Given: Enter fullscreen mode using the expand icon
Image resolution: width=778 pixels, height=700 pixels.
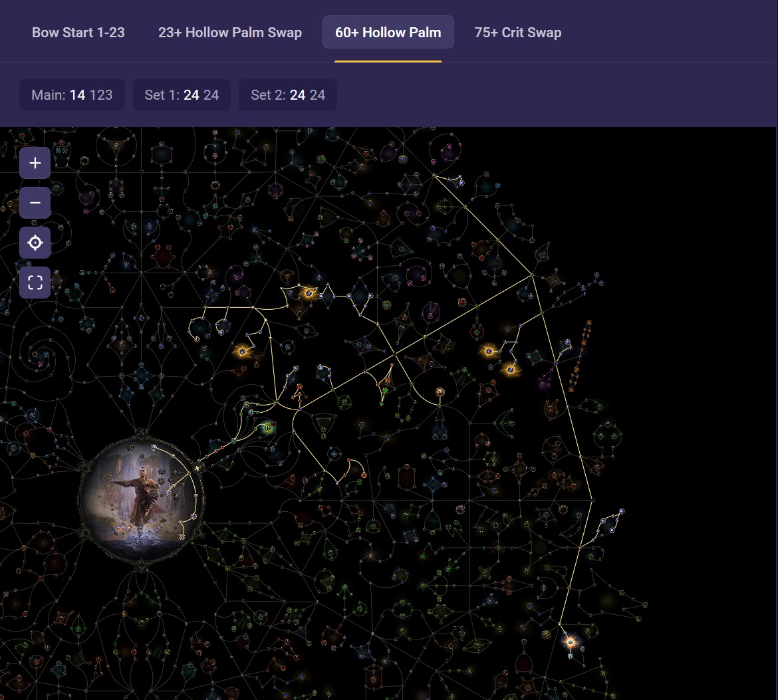Looking at the screenshot, I should 35,283.
